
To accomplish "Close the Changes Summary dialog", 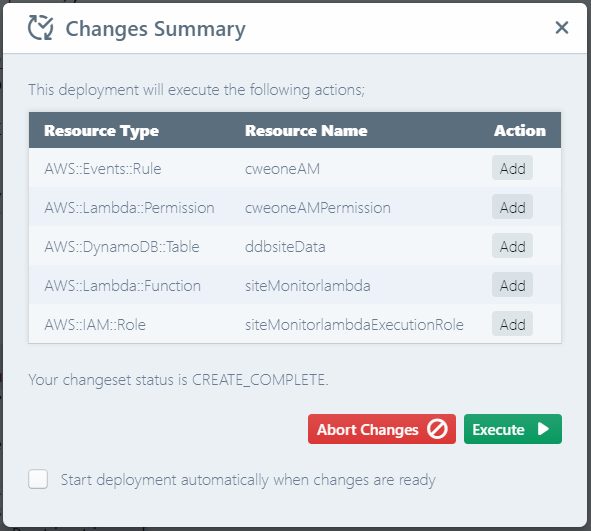I will pyautogui.click(x=562, y=28).
